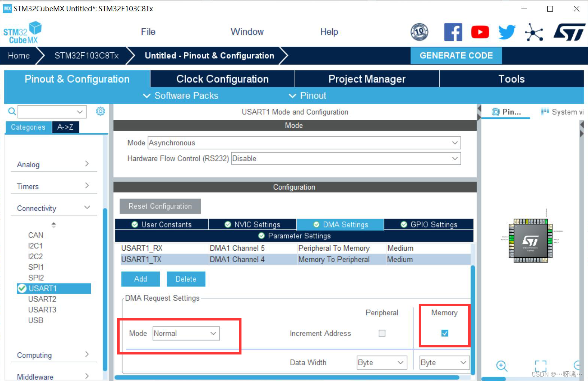This screenshot has width=588, height=381.
Task: Click the USART1 green check icon
Action: (x=22, y=288)
